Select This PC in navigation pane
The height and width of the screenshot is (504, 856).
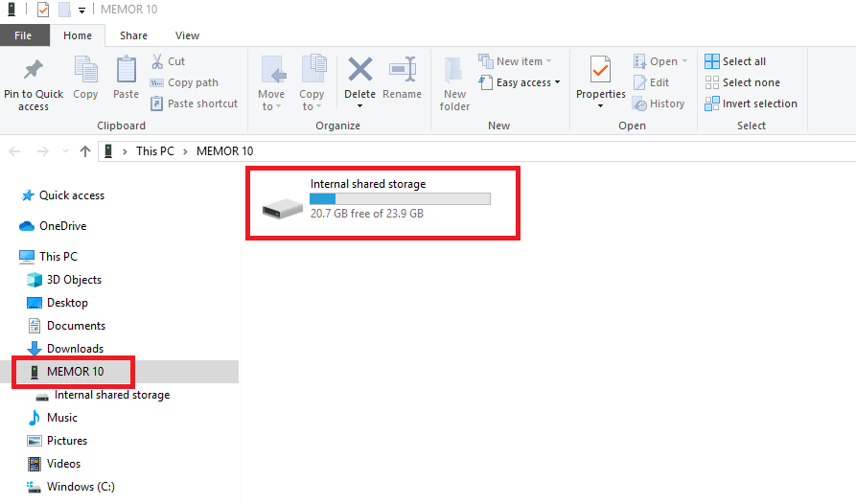pyautogui.click(x=49, y=257)
